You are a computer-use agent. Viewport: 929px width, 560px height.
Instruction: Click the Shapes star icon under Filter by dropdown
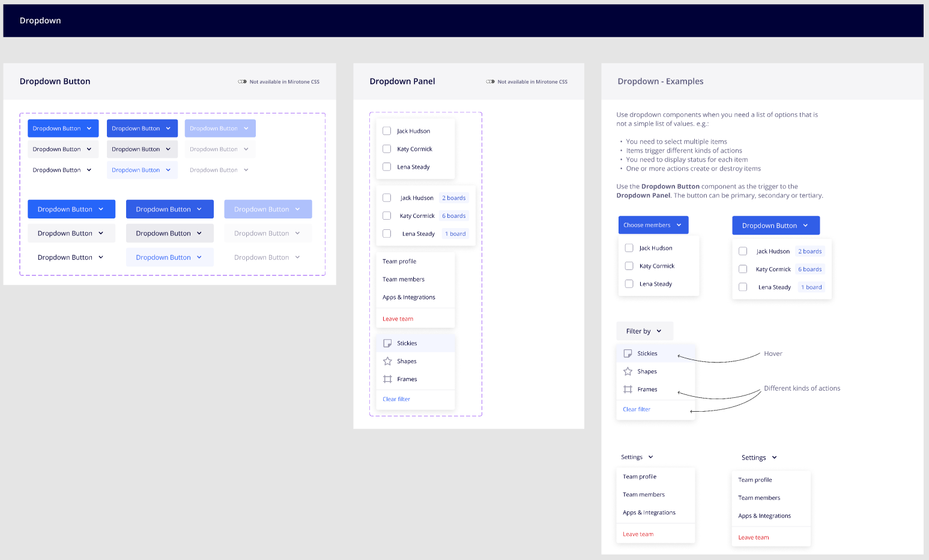point(628,372)
